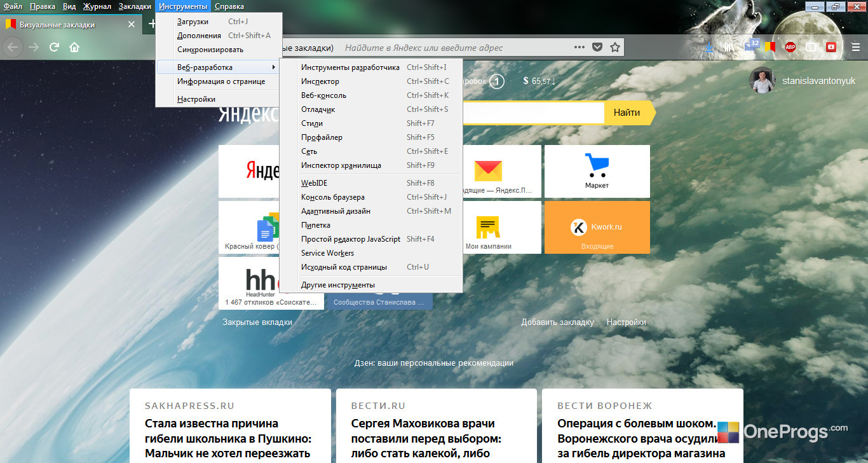The height and width of the screenshot is (463, 868).
Task: Toggle the sidebar view icon
Action: tap(811, 47)
